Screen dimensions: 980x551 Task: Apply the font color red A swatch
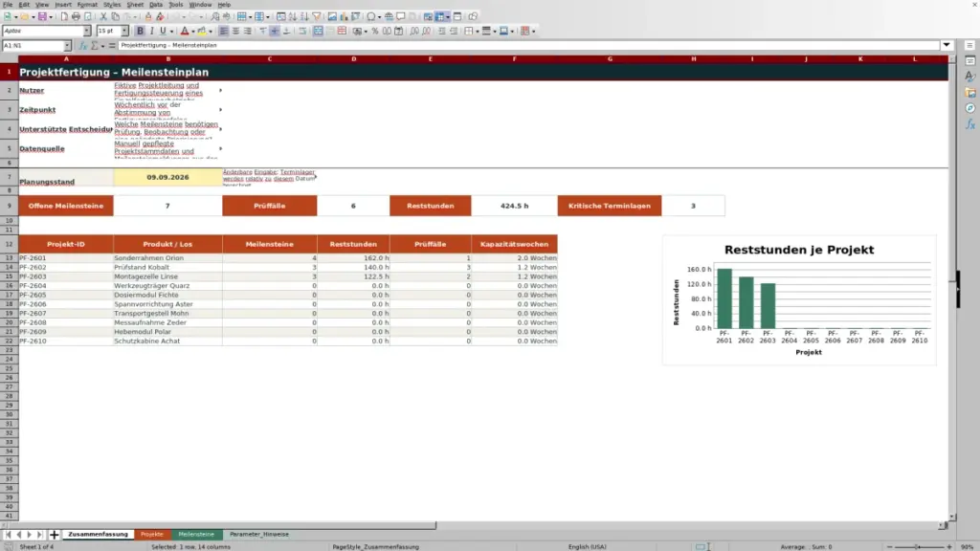[x=185, y=32]
